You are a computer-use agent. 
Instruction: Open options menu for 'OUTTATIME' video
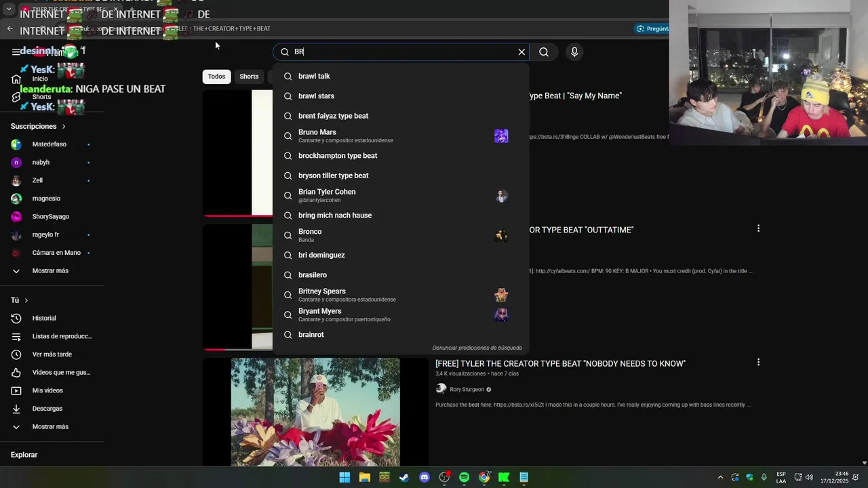click(x=758, y=228)
